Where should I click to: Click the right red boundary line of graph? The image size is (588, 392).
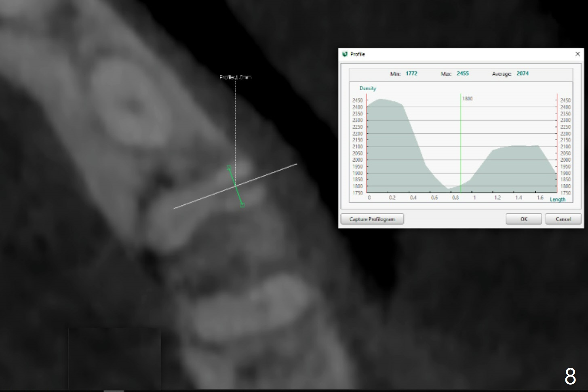coord(557,141)
